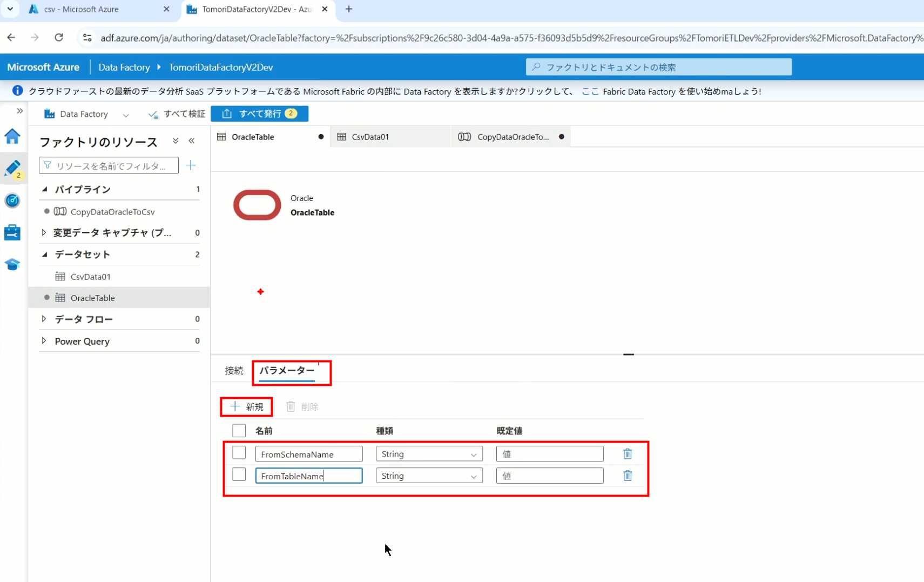Delete the FromSchemaName parameter via trash icon
Image resolution: width=924 pixels, height=582 pixels.
pos(627,454)
